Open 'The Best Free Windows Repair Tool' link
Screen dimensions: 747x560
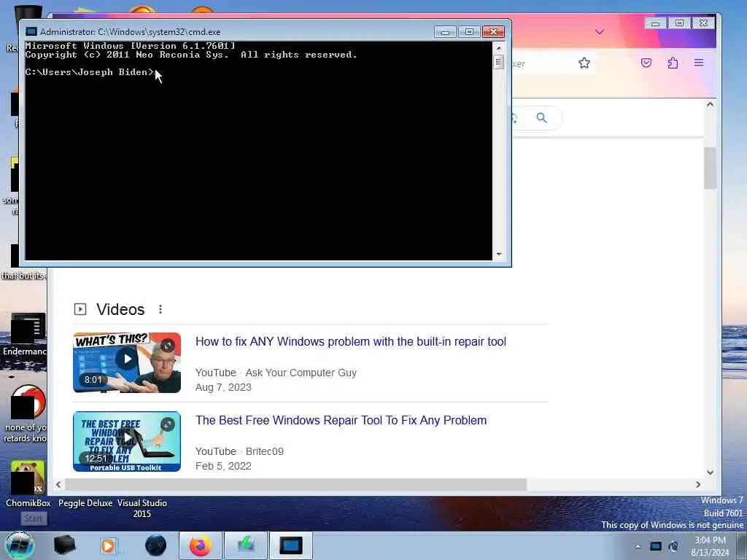point(341,420)
